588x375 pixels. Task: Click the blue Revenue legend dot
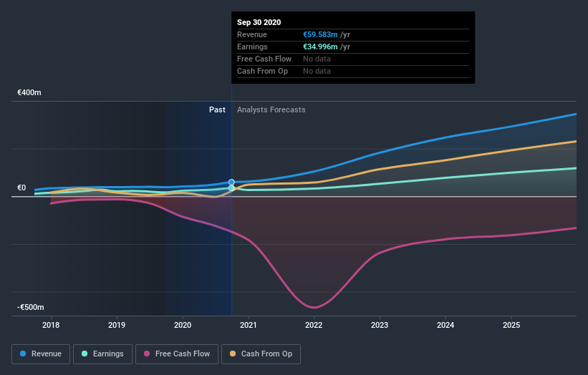point(23,354)
